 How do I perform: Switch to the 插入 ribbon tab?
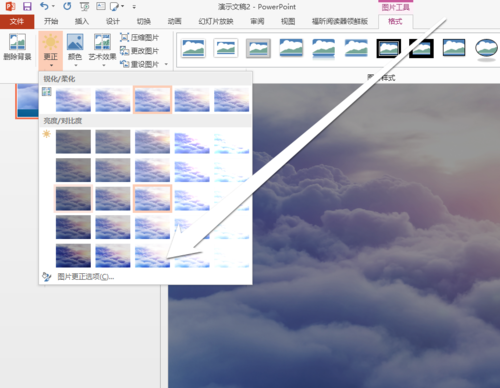click(x=82, y=21)
